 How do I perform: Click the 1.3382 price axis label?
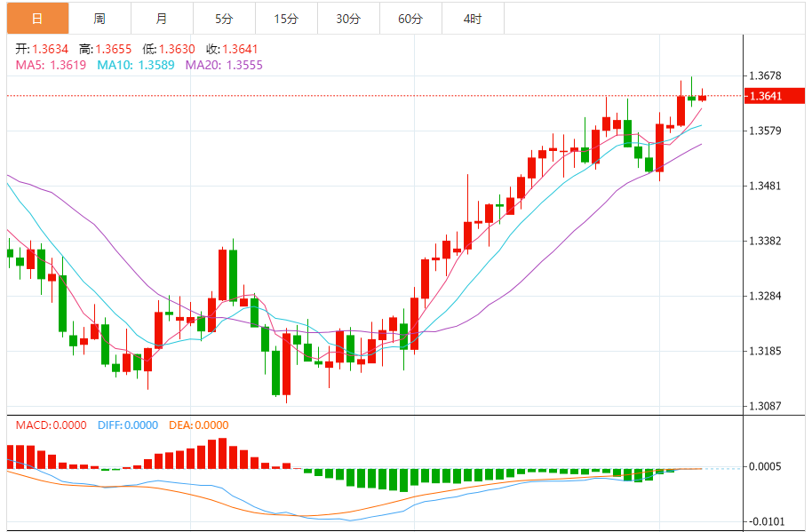click(x=765, y=242)
